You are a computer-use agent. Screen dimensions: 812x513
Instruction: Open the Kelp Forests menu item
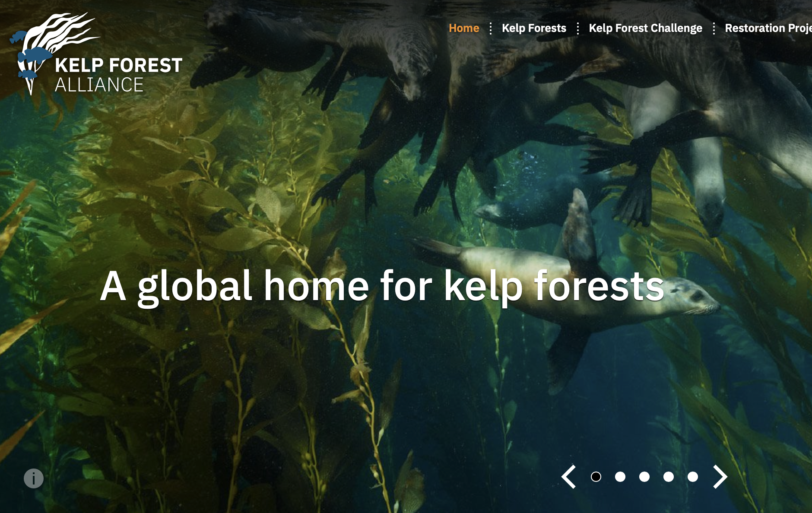[x=534, y=28]
